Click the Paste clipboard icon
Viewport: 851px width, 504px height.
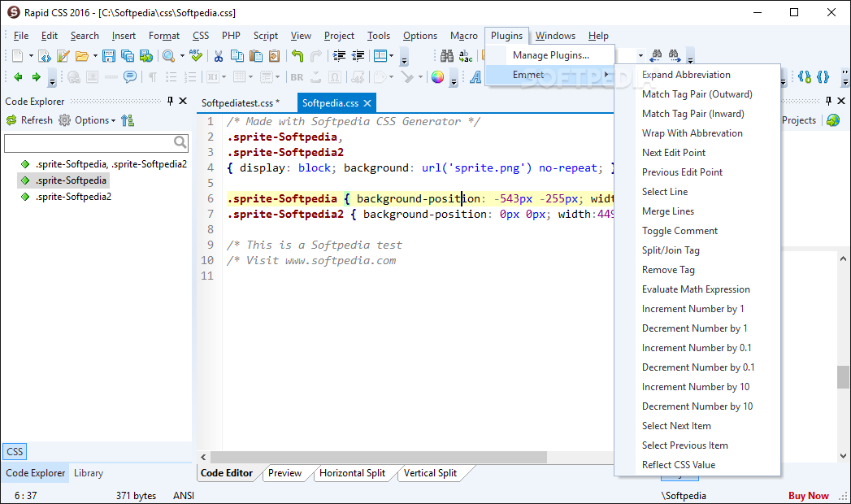tap(256, 56)
